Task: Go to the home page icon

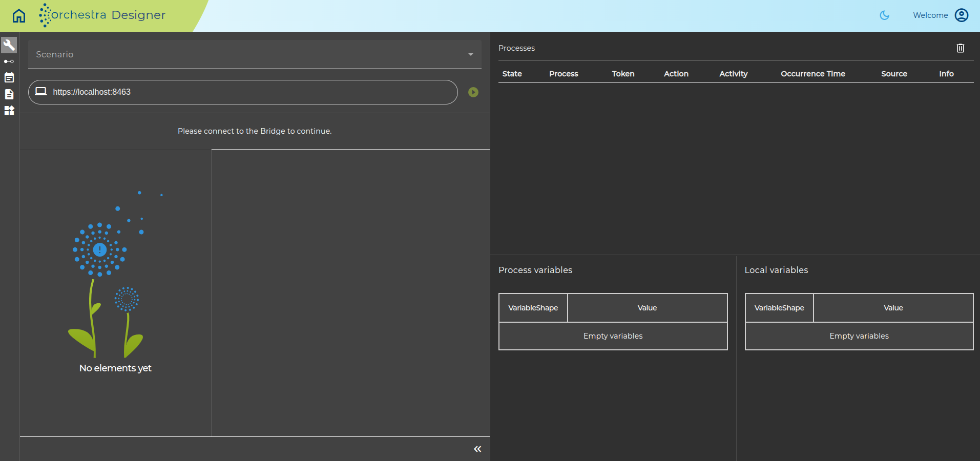Action: click(19, 15)
